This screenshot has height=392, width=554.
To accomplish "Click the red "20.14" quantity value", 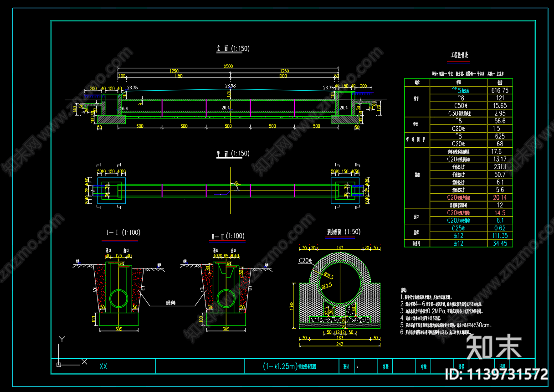I will coord(500,197).
